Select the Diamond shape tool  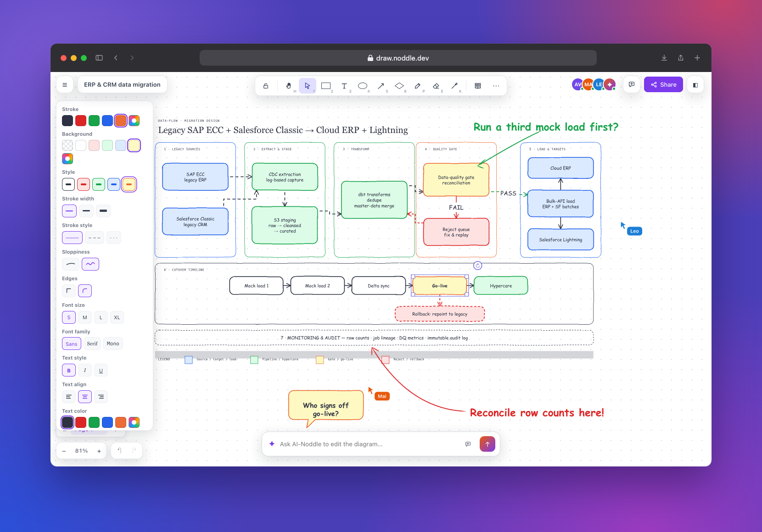point(399,86)
